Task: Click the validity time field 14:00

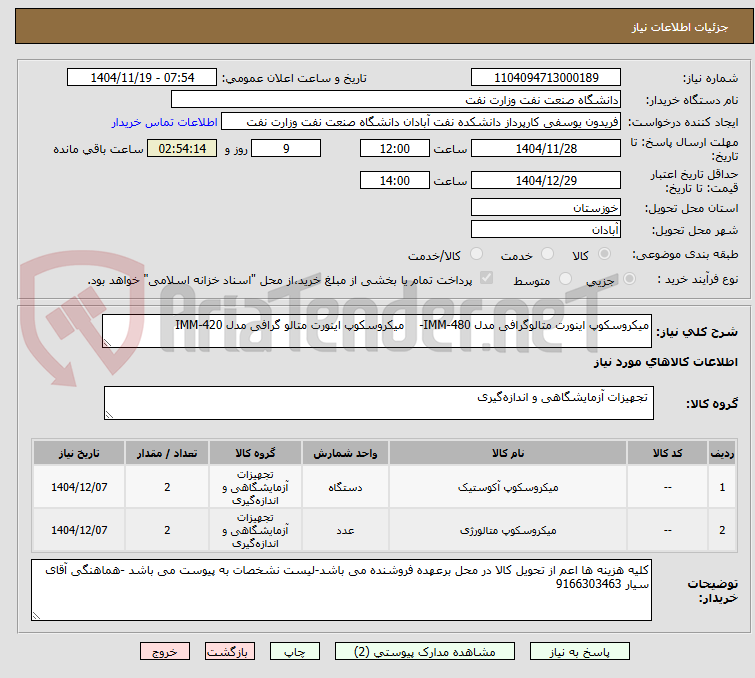Action: pyautogui.click(x=395, y=180)
